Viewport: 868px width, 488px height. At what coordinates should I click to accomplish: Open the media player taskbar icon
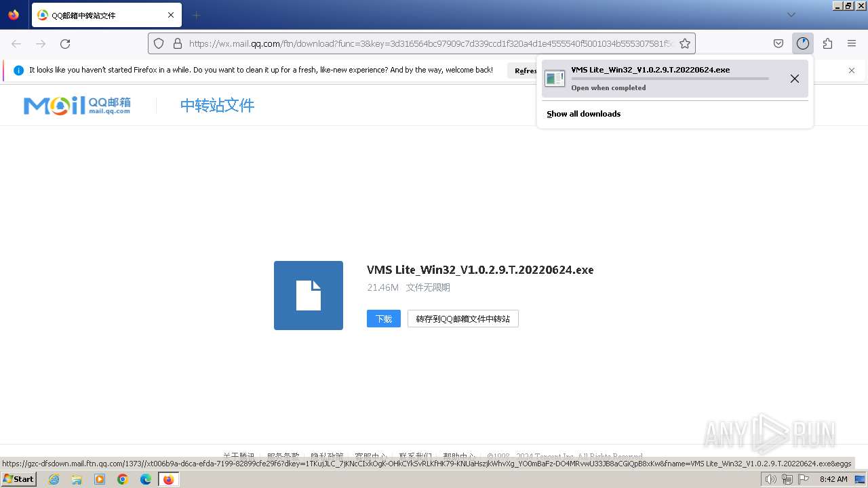100,479
